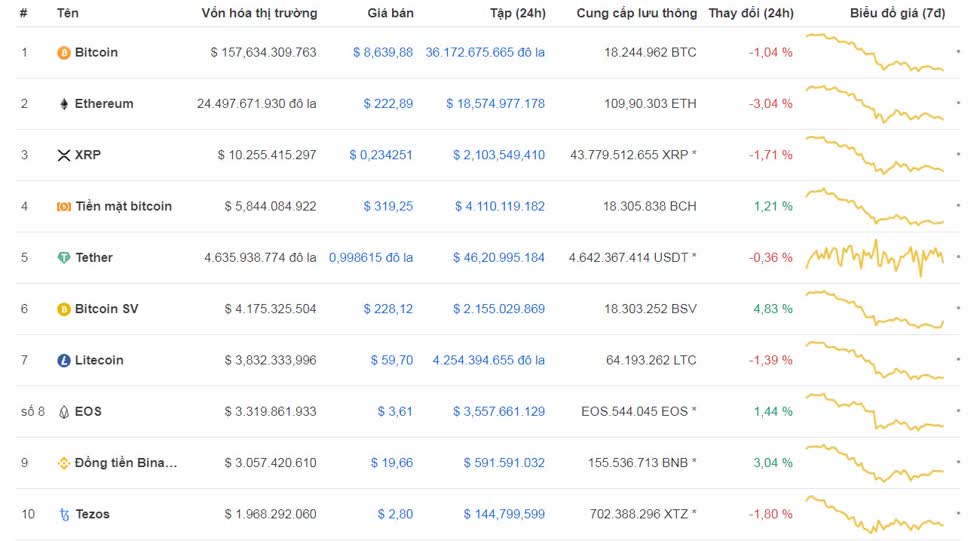This screenshot has height=541, width=980.
Task: Open the Đồng tiền Bina... name link
Action: pyautogui.click(x=126, y=463)
